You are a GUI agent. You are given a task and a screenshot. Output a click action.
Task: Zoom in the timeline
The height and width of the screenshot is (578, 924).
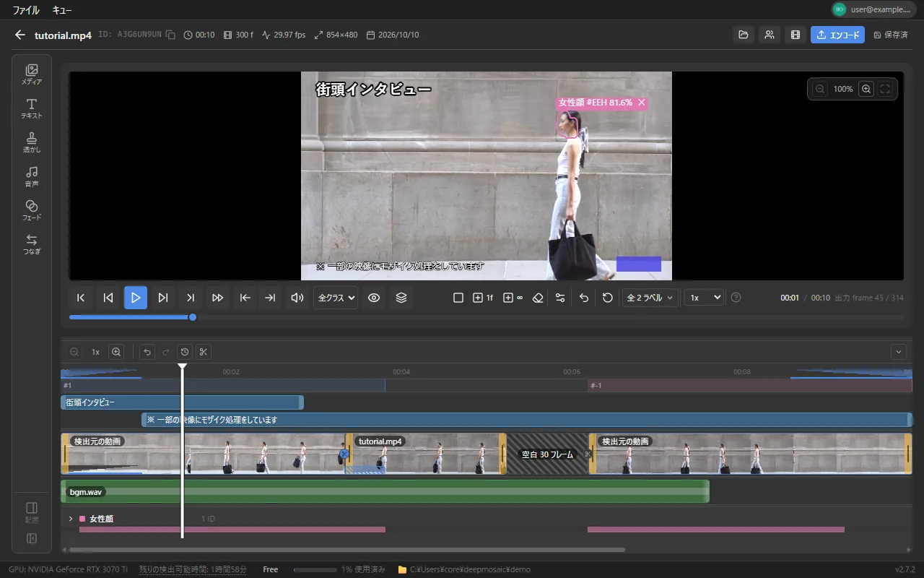(115, 352)
